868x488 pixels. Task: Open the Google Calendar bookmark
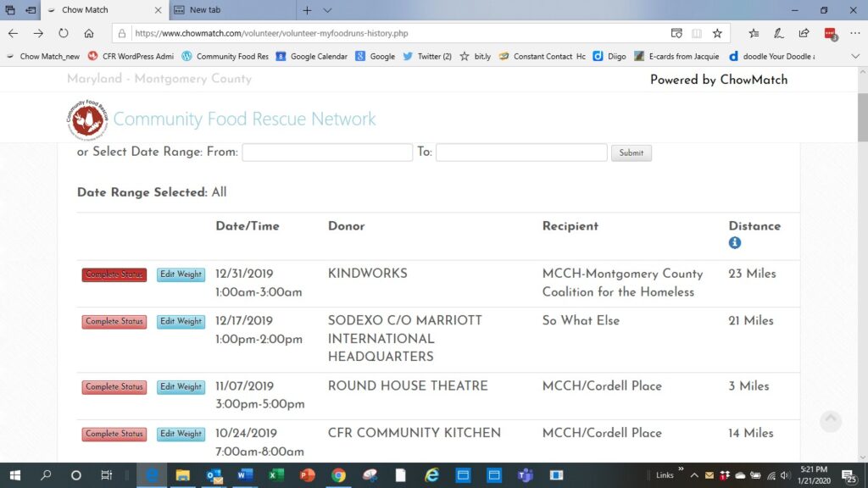pos(312,57)
